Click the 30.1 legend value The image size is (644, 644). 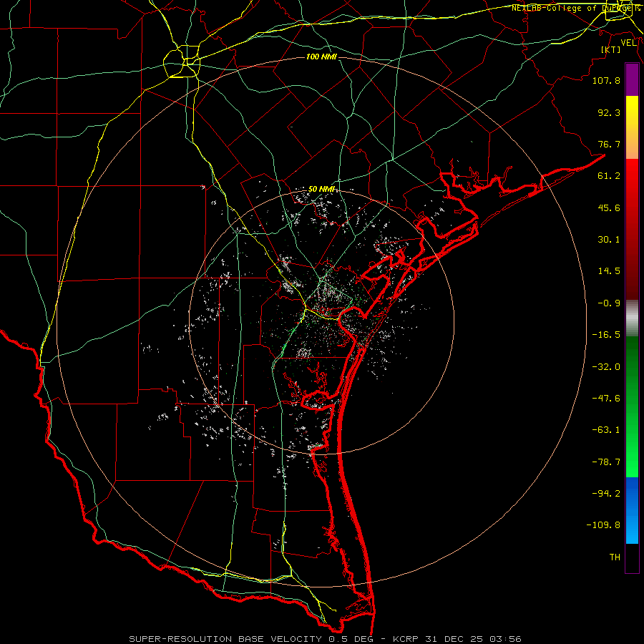(609, 240)
